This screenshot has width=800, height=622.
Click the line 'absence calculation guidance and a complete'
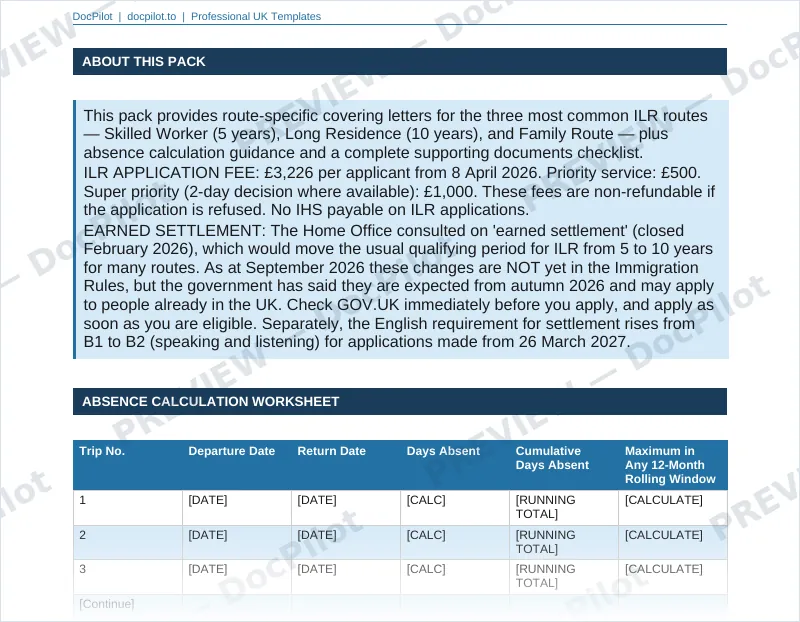(363, 153)
